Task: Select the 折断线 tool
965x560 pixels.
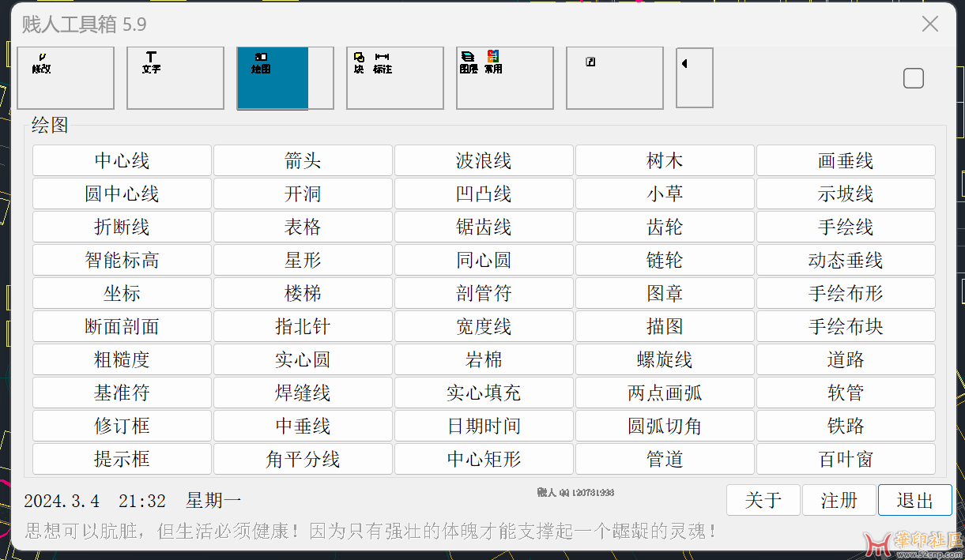Action: click(122, 227)
